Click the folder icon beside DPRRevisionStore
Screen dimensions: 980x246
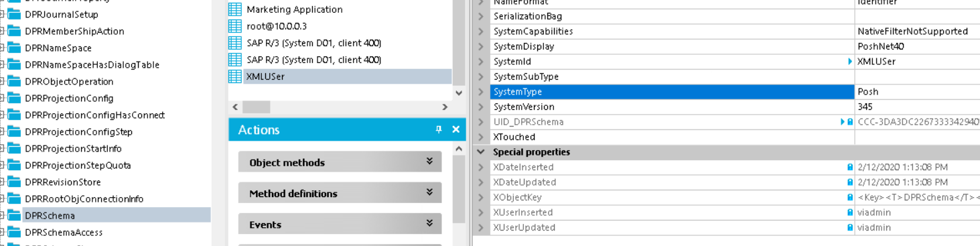14,182
